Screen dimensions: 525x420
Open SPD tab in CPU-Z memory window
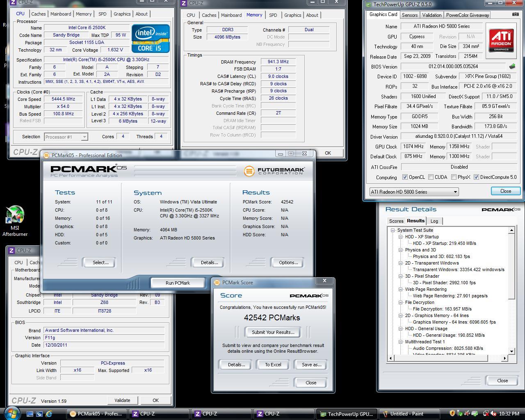(273, 15)
